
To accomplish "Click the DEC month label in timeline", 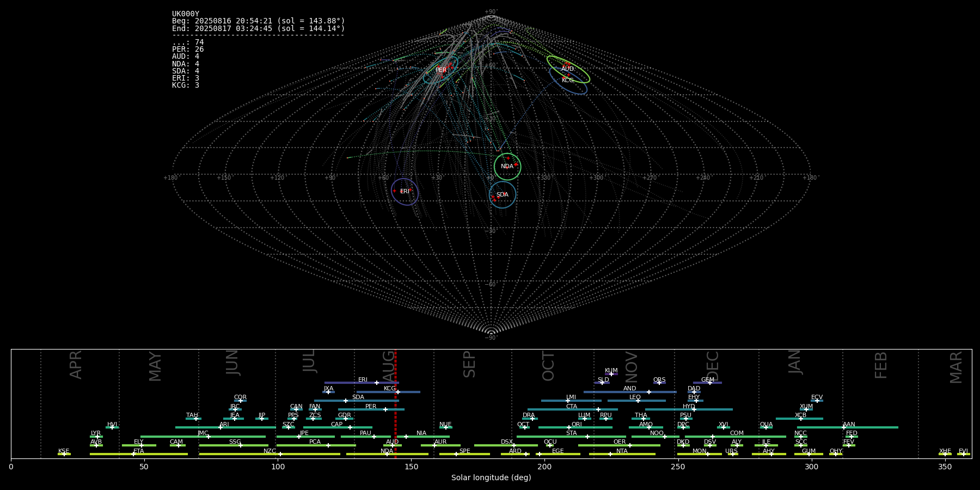I will [x=712, y=365].
